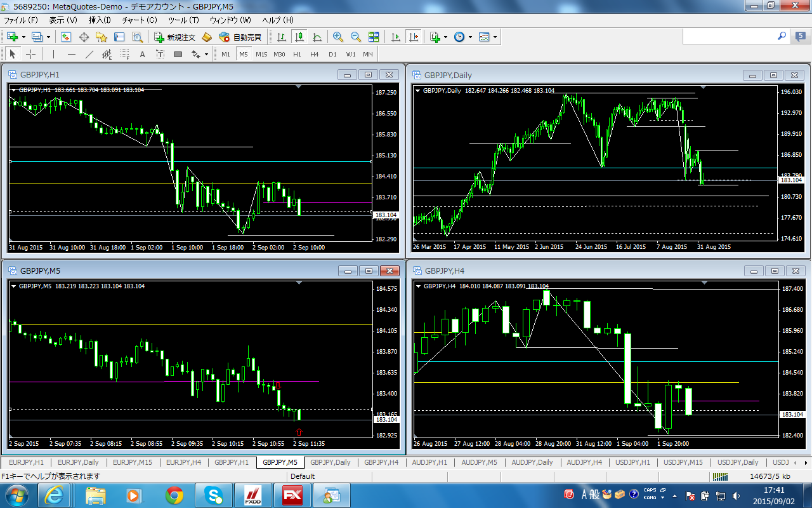Select the trendline drawing tool
Image resolution: width=812 pixels, height=508 pixels.
[x=89, y=55]
